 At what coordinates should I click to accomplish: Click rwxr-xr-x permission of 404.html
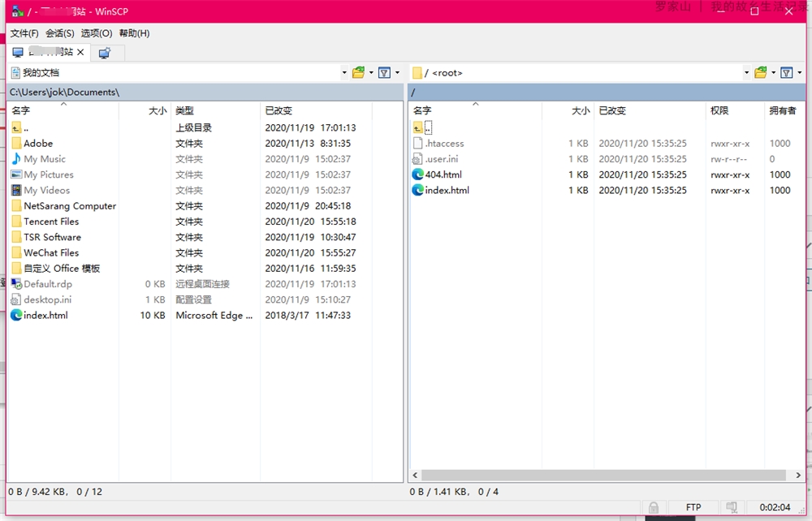coord(730,174)
